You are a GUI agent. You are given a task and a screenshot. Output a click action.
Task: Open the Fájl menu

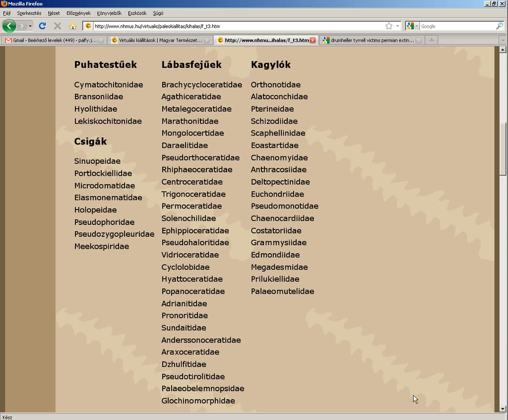[x=6, y=13]
